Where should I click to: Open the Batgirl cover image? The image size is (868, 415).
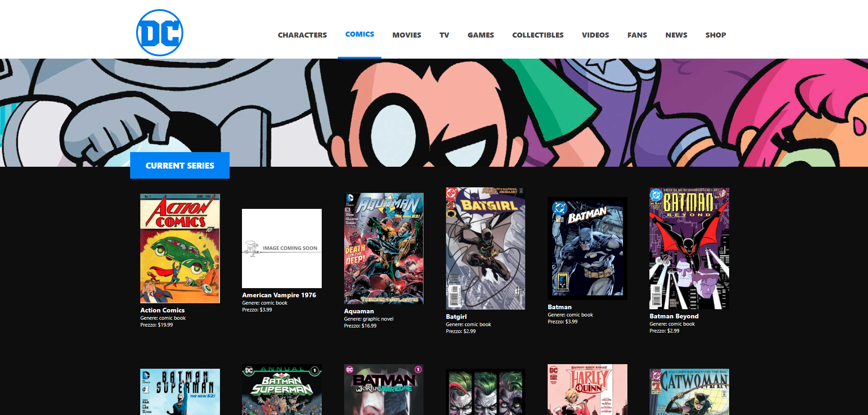(x=485, y=248)
